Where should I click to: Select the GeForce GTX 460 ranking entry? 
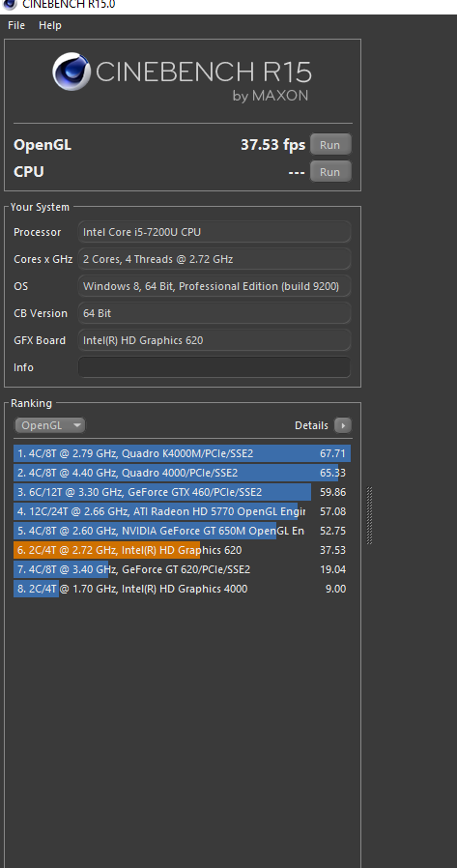[182, 492]
